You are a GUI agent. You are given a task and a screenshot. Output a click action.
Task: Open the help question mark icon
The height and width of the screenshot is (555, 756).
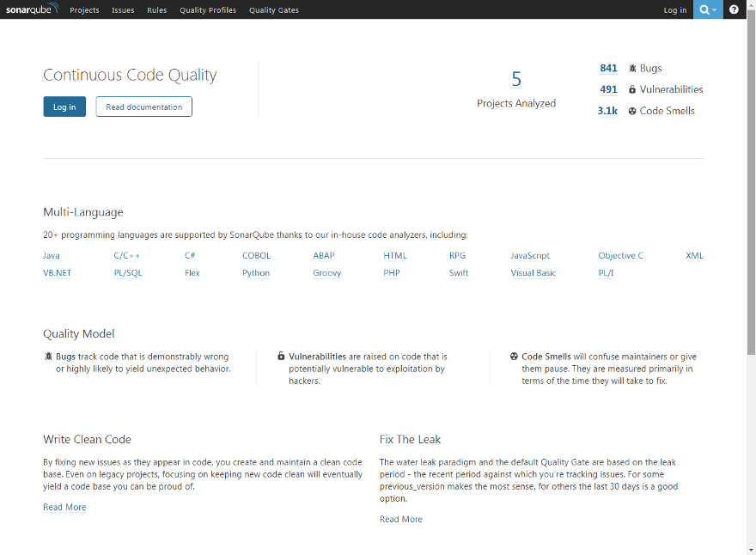point(734,9)
